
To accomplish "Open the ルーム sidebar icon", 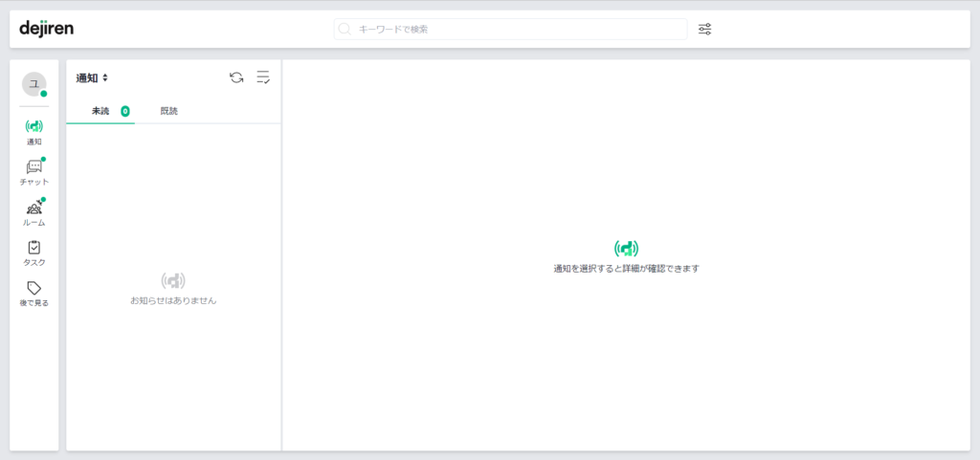I will [34, 208].
